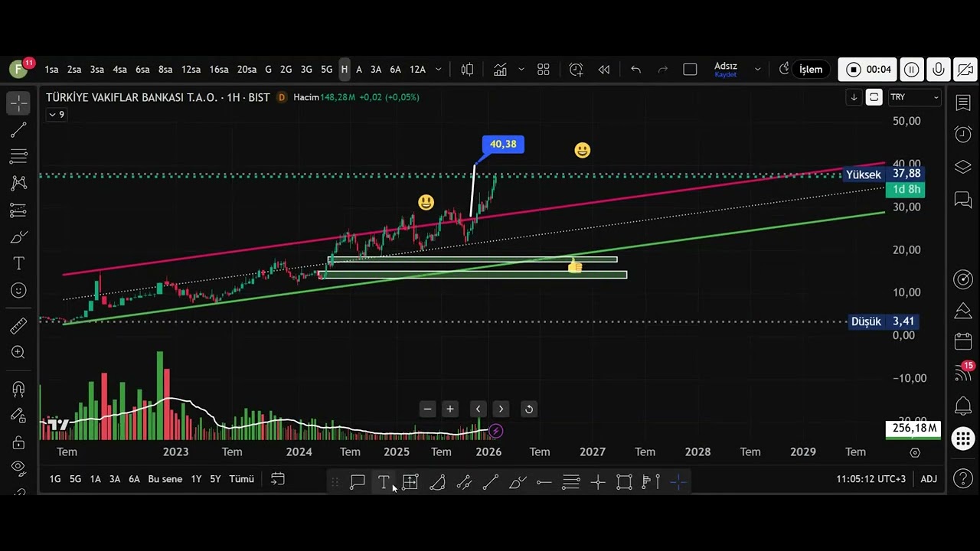Image resolution: width=980 pixels, height=551 pixels.
Task: Open the chart settings gear on the time axis
Action: [x=915, y=452]
